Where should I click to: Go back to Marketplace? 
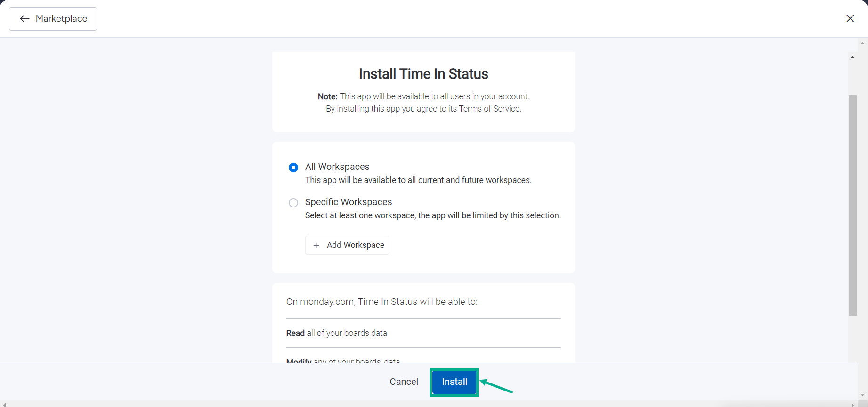point(53,19)
